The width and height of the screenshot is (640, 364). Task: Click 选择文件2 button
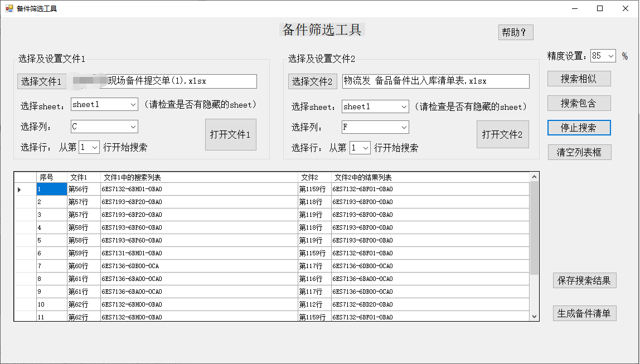click(312, 81)
